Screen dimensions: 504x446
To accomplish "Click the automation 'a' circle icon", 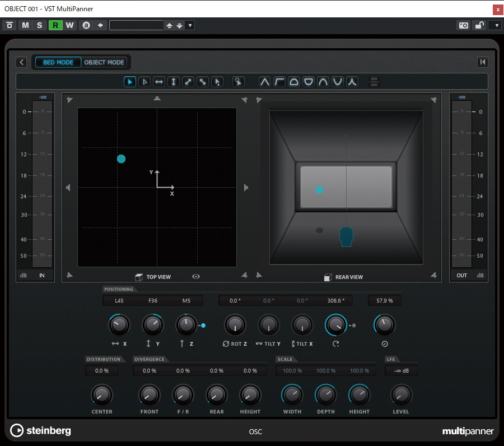I will coord(86,25).
